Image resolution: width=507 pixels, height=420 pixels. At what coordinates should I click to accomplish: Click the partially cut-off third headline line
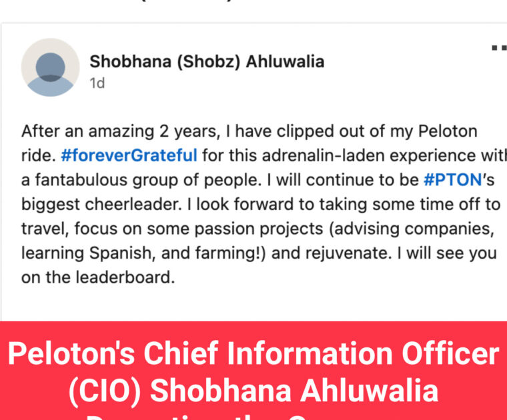point(253,416)
